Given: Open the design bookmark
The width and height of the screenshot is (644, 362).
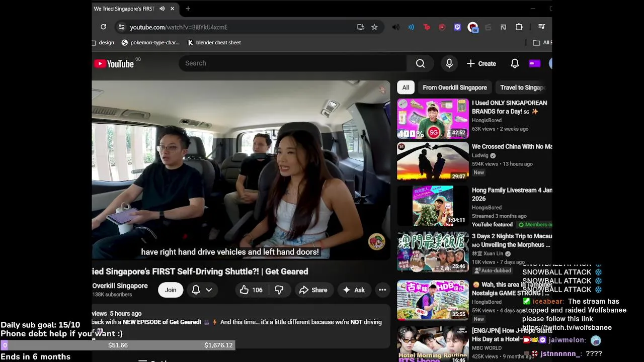Looking at the screenshot, I should (x=103, y=43).
